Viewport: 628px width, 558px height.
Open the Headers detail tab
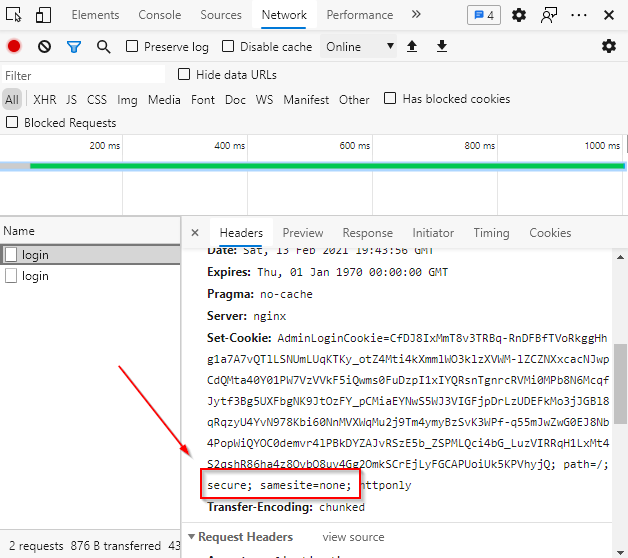[241, 233]
